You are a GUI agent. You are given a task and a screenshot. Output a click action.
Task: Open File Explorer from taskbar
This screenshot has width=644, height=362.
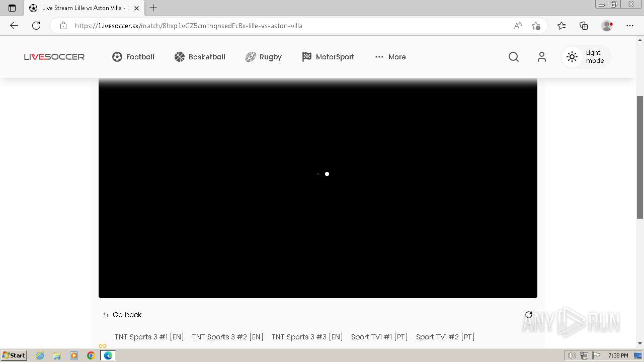57,355
